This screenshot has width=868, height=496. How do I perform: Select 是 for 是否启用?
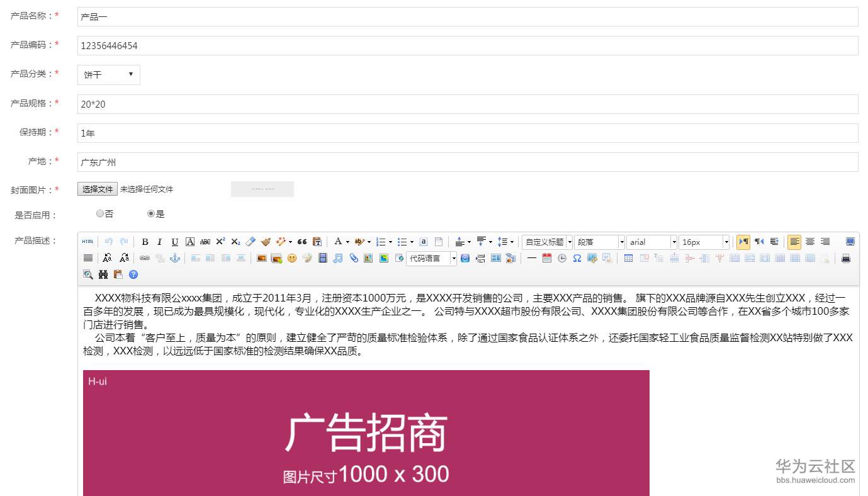tap(151, 214)
